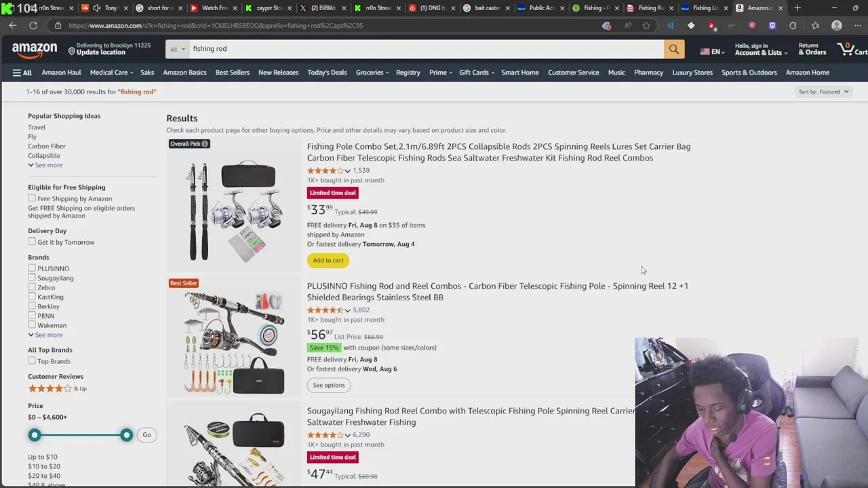Select the Carbon Fiber shopping idea
The height and width of the screenshot is (488, 868).
[47, 146]
